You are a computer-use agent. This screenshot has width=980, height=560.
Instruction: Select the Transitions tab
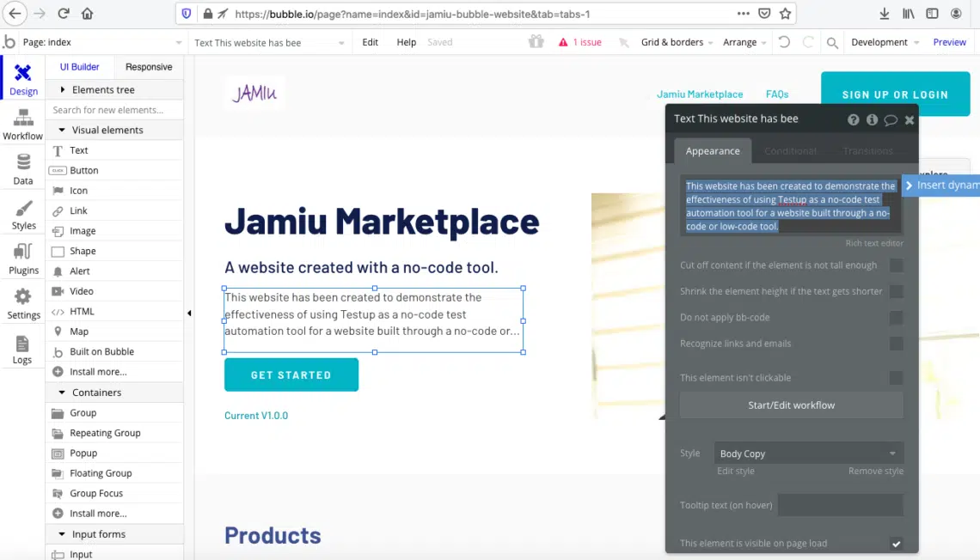point(867,151)
